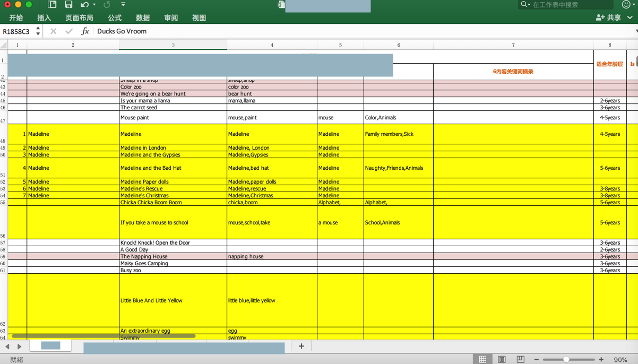The image size is (638, 364).
Task: Click inside the worksheet search field
Action: pos(565,5)
